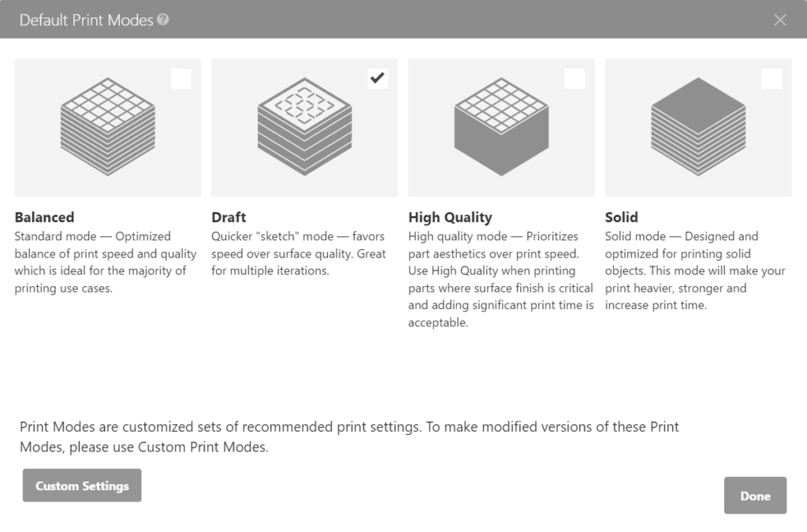Close the Default Print Modes dialog
The height and width of the screenshot is (532, 807).
click(x=780, y=20)
